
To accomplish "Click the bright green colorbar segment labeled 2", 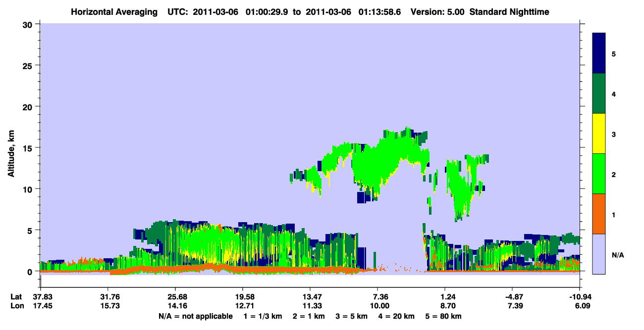I will pos(599,174).
